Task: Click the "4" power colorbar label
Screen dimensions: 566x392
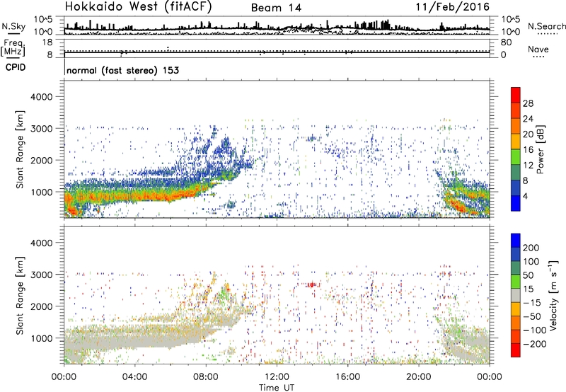Action: tap(526, 196)
